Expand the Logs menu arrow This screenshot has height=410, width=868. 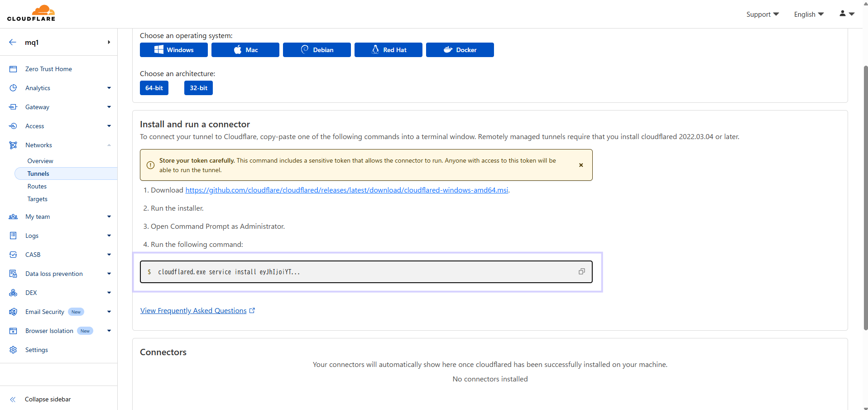coord(109,236)
